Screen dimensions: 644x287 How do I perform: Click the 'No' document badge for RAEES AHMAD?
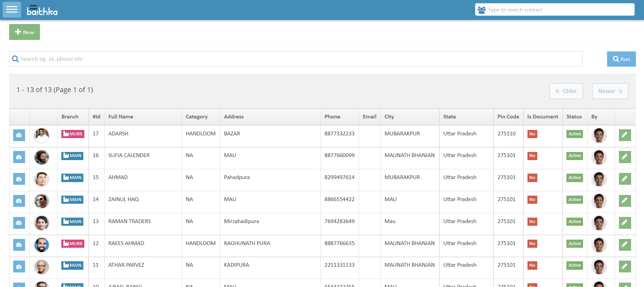pyautogui.click(x=532, y=244)
